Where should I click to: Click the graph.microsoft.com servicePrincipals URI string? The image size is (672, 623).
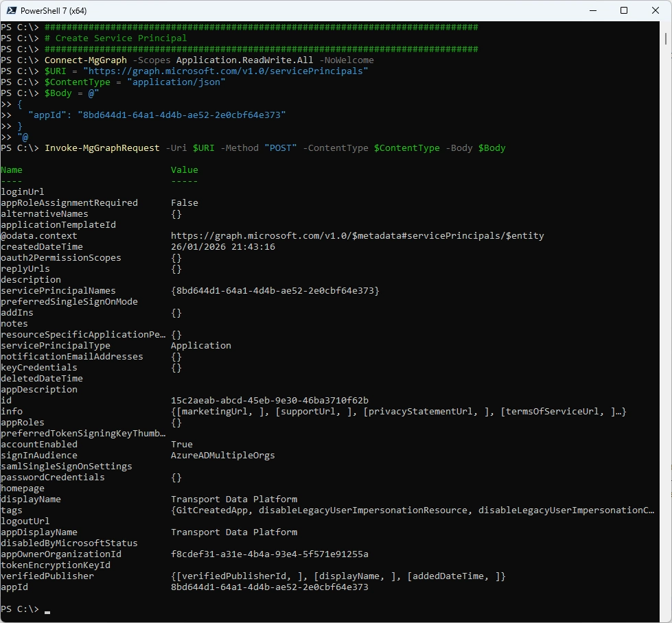(x=225, y=71)
